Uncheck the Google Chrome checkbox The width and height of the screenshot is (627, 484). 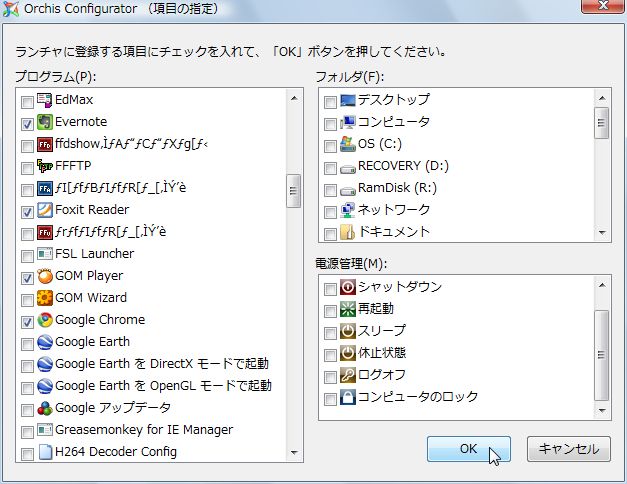(x=27, y=322)
